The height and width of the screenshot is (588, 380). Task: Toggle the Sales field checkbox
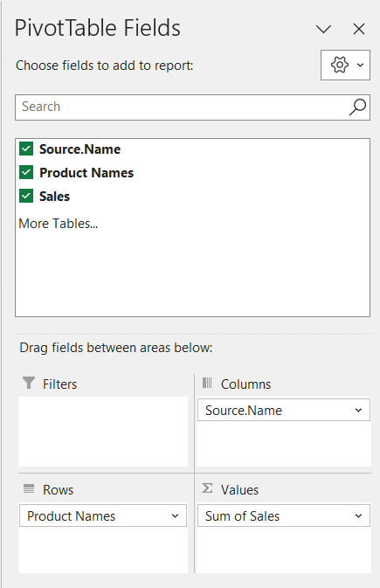[x=26, y=196]
